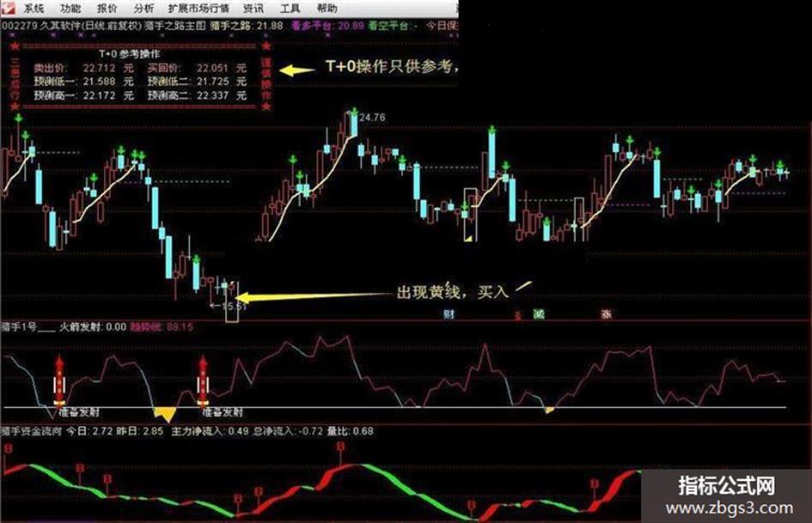Click the 主力净流入: 0.49 value
The image size is (812, 523).
click(210, 431)
